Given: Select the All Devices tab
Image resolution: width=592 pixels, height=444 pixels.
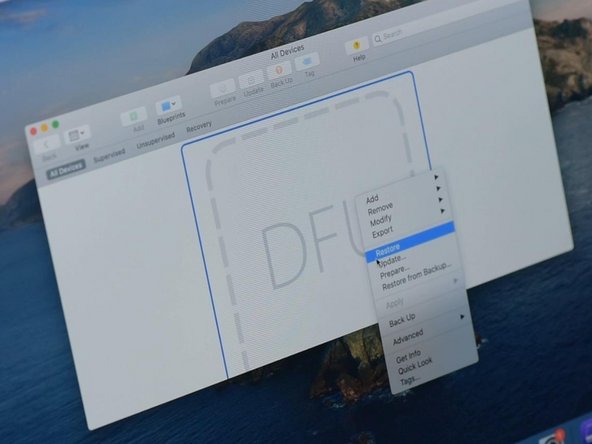Looking at the screenshot, I should [x=66, y=169].
